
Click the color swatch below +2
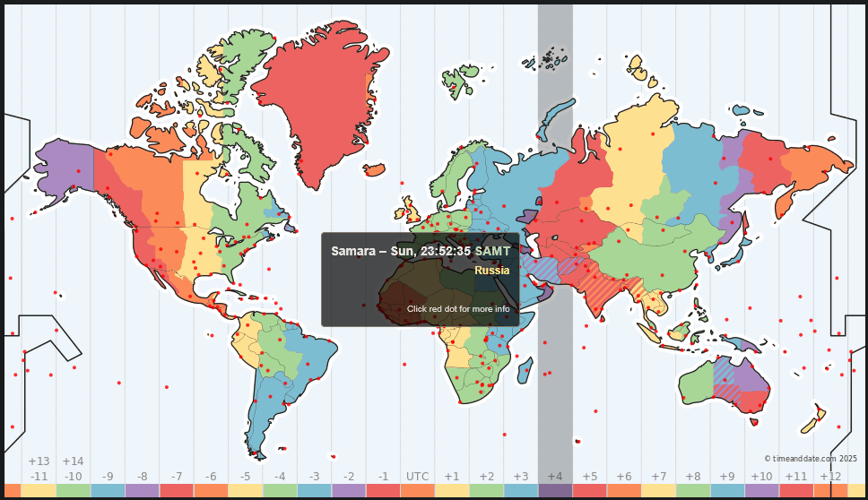(x=487, y=491)
